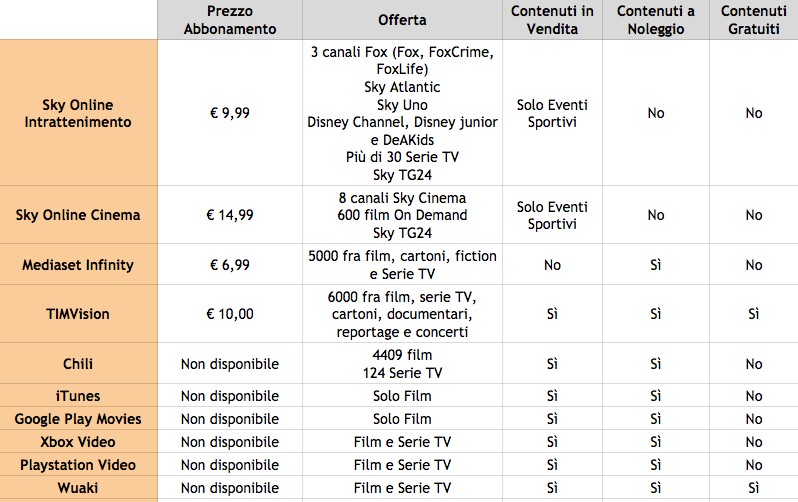Image resolution: width=798 pixels, height=502 pixels.
Task: Select the € 6,99 price cell
Action: click(229, 265)
